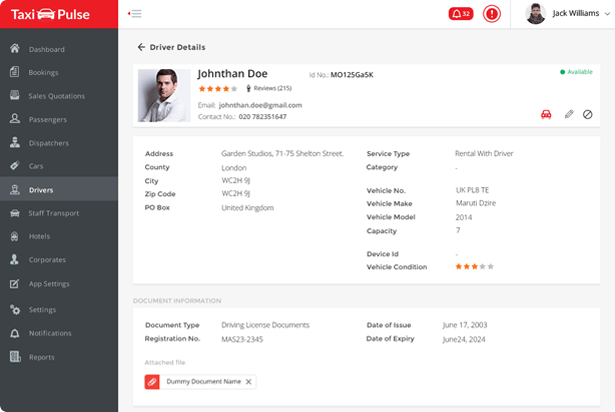Click contact number 020 782351647

[x=262, y=117]
